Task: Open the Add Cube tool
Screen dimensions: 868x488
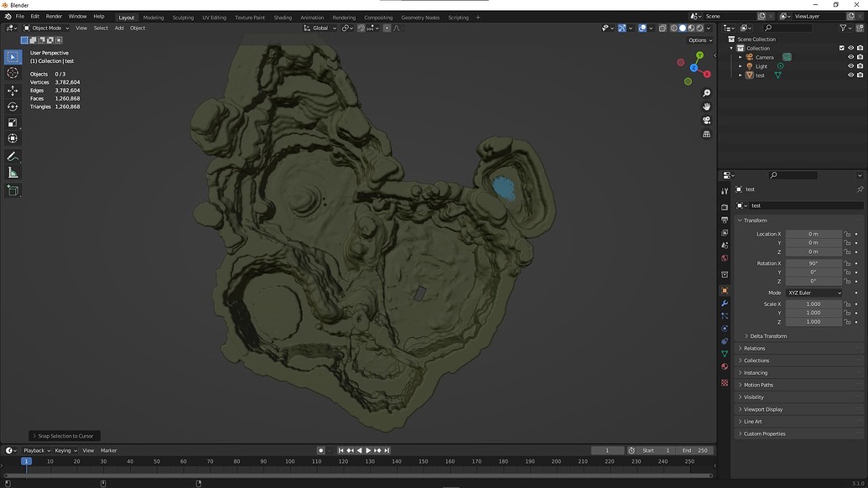Action: pos(13,189)
